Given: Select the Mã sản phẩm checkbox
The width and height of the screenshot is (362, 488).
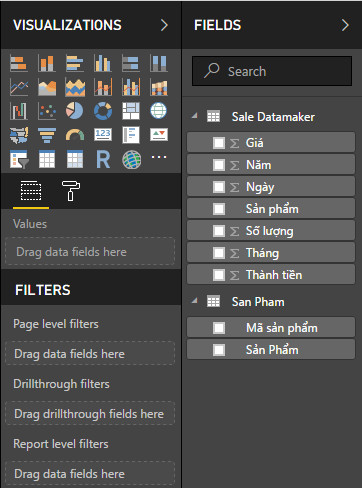Looking at the screenshot, I should (x=219, y=328).
